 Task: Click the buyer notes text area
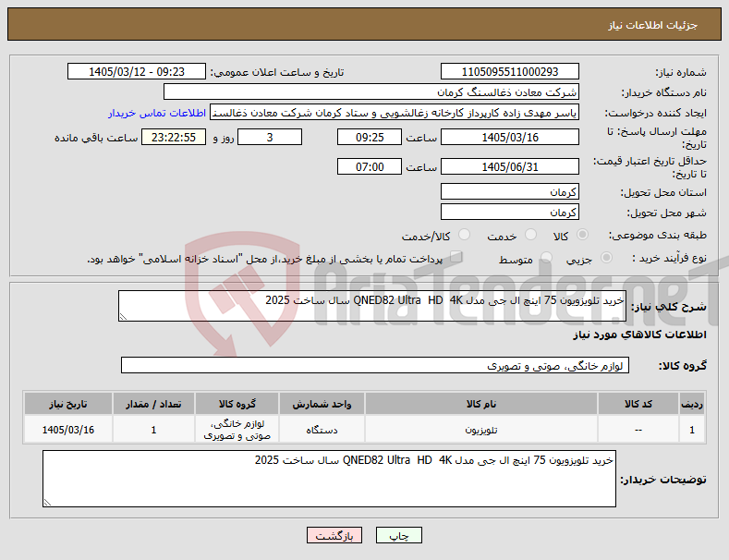click(x=329, y=478)
